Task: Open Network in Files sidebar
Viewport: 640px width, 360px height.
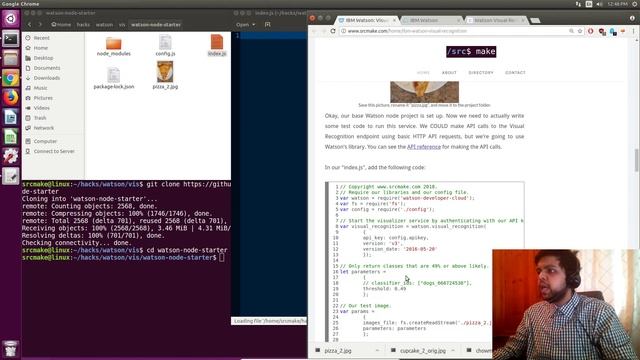Action: point(44,128)
